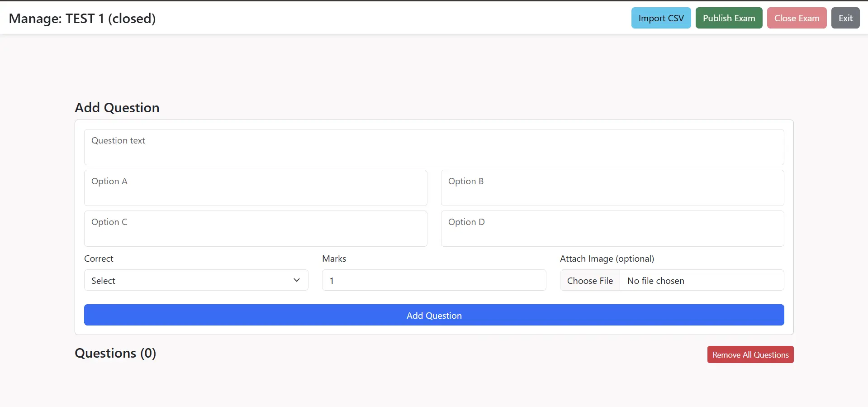This screenshot has width=868, height=407.
Task: Click the 'Manage: TEST 1 (closed)' title
Action: [x=82, y=19]
